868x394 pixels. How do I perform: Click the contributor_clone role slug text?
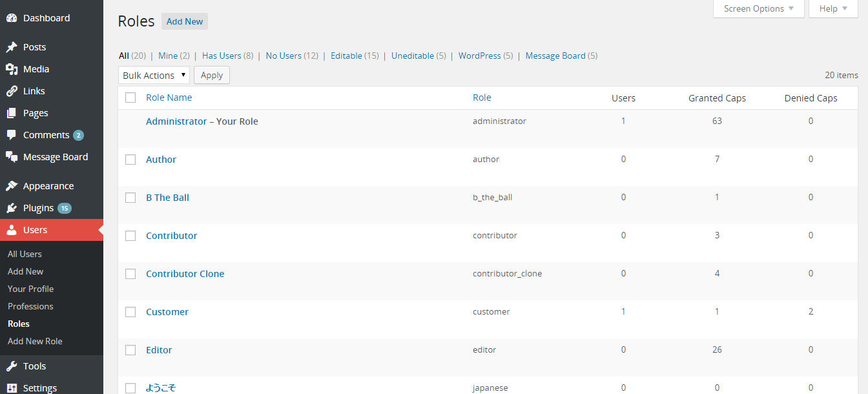pyautogui.click(x=507, y=274)
